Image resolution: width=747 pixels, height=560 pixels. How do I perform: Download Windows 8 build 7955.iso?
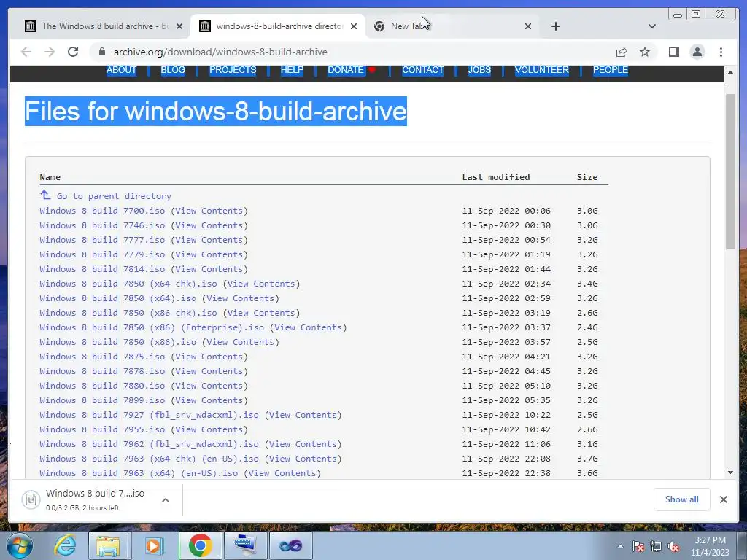102,429
